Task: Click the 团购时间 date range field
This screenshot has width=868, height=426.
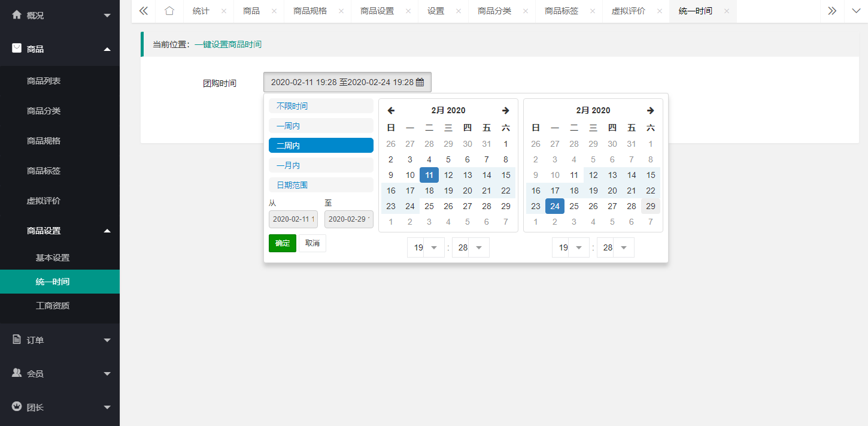Action: click(347, 82)
